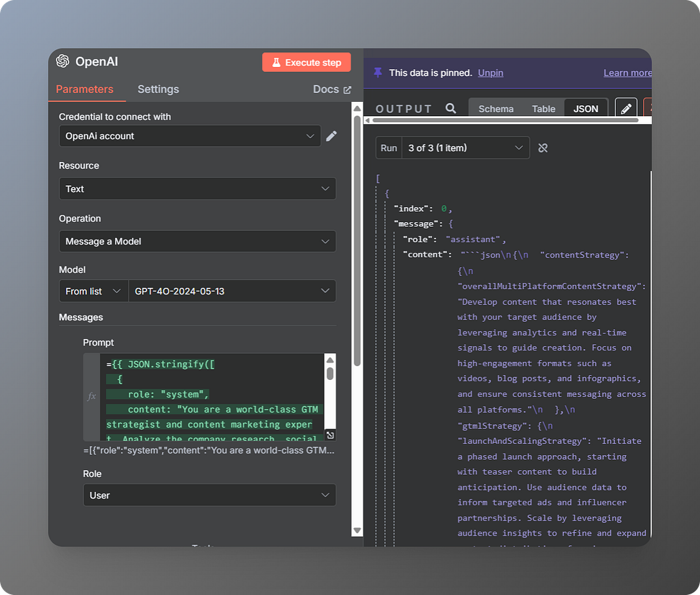The width and height of the screenshot is (700, 595).
Task: Click the "role" key in JSON output
Action: click(416, 240)
